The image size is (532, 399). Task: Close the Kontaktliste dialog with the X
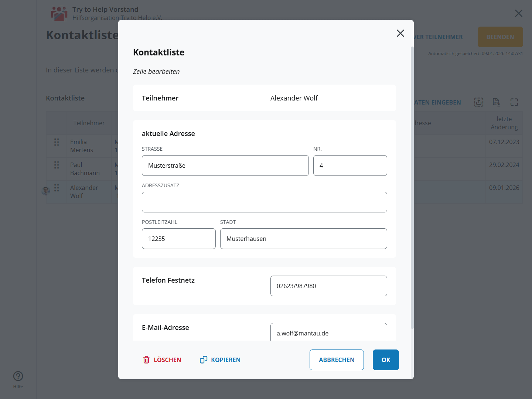tap(400, 33)
